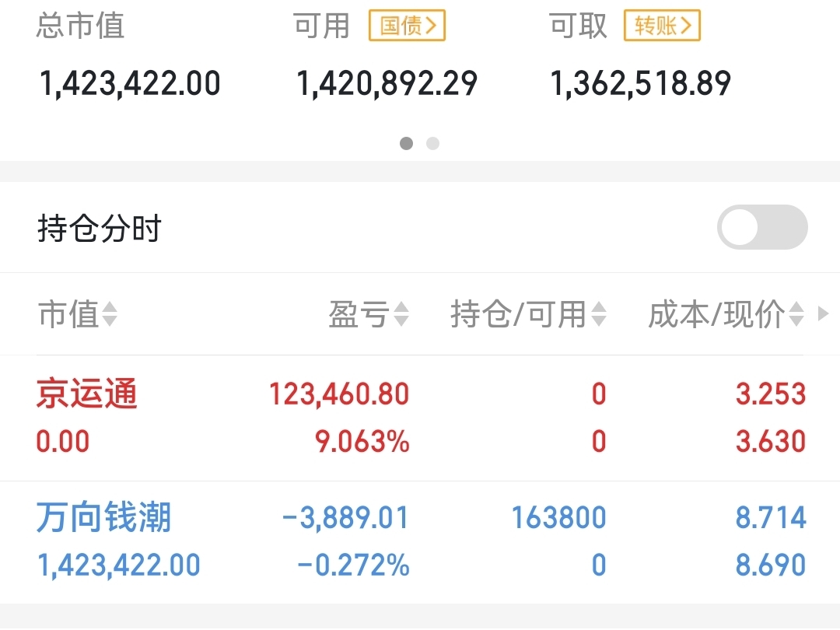Tap 京运通 profit percent 9.063%
Screen dimensions: 840x630
coord(362,442)
